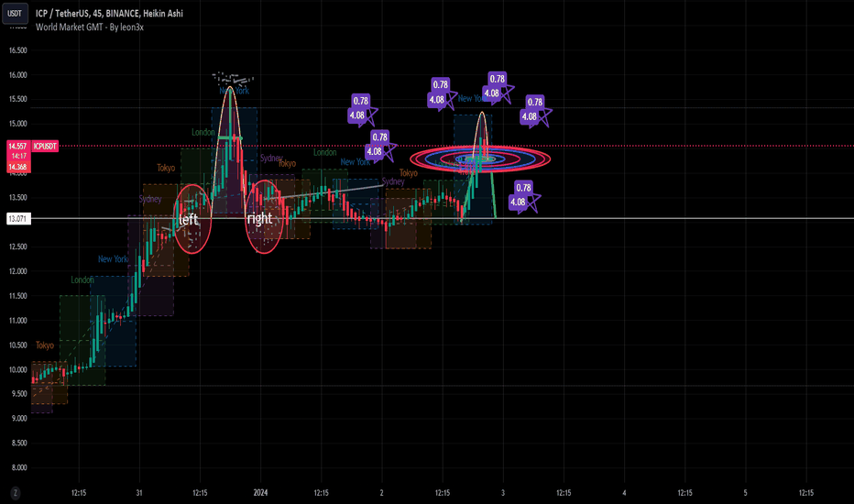The image size is (854, 504).
Task: Select date 2 on the time axis
Action: tap(382, 493)
